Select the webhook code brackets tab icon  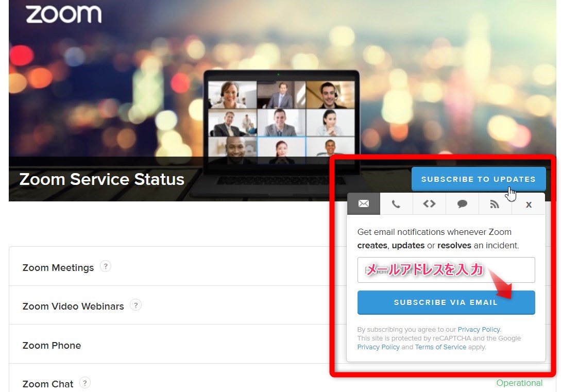pyautogui.click(x=429, y=204)
